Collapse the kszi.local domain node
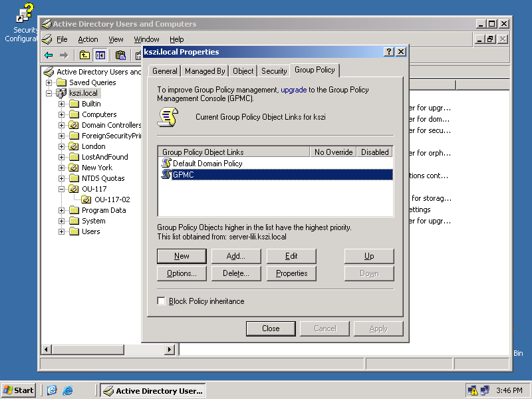Image resolution: width=532 pixels, height=399 pixels. (49, 93)
